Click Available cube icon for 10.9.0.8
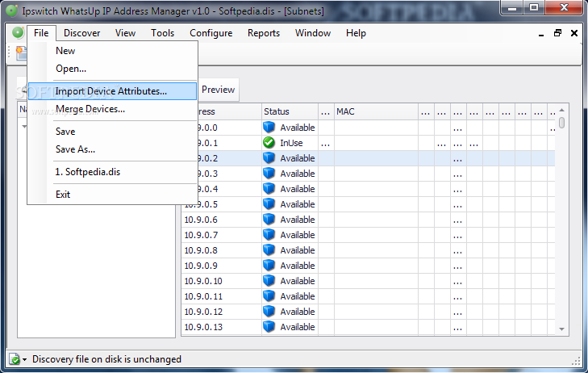 pyautogui.click(x=269, y=250)
